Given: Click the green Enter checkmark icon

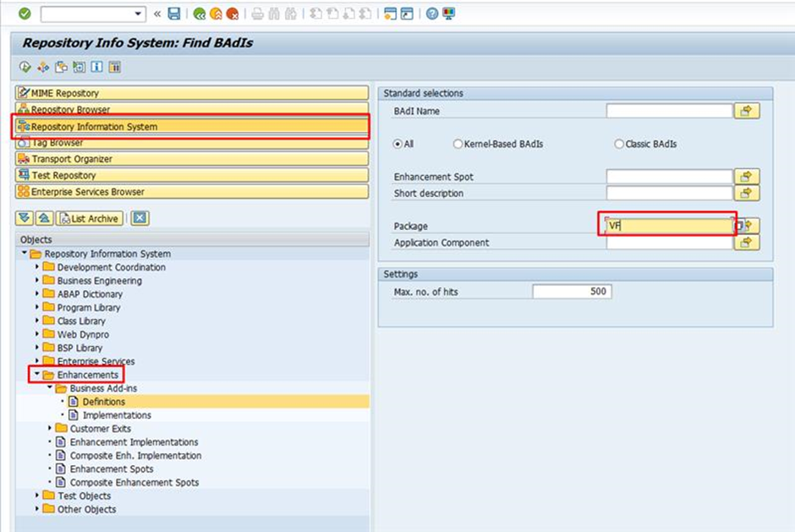Looking at the screenshot, I should (x=25, y=14).
